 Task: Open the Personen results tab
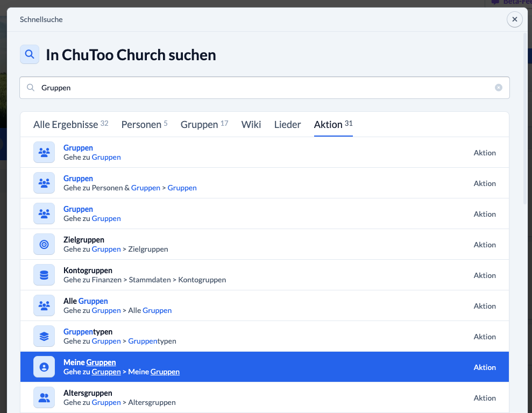point(145,124)
